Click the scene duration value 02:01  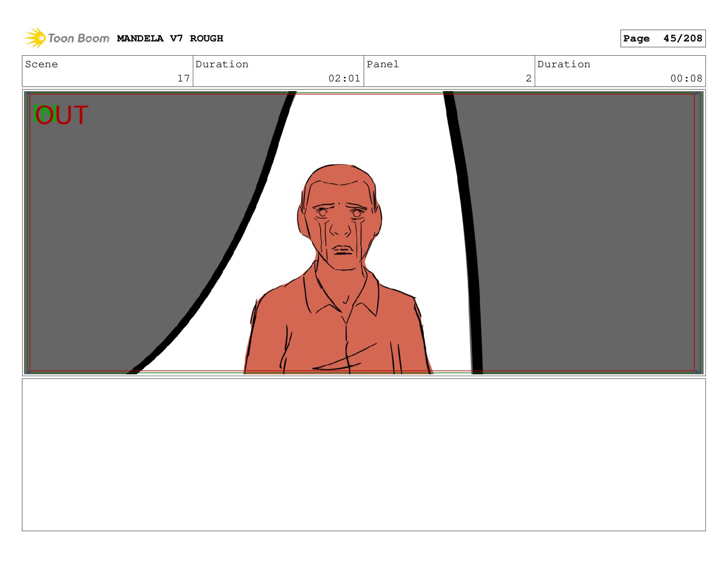coord(344,79)
